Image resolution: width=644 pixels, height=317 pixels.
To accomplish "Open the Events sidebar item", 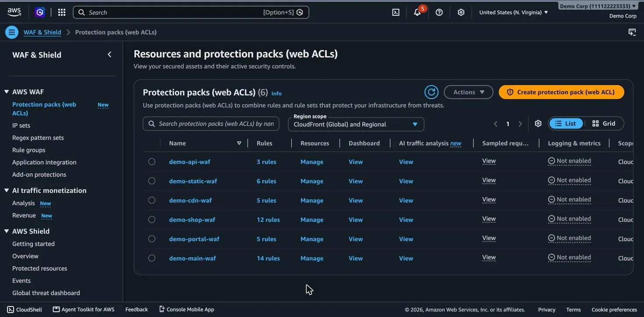I will click(21, 281).
